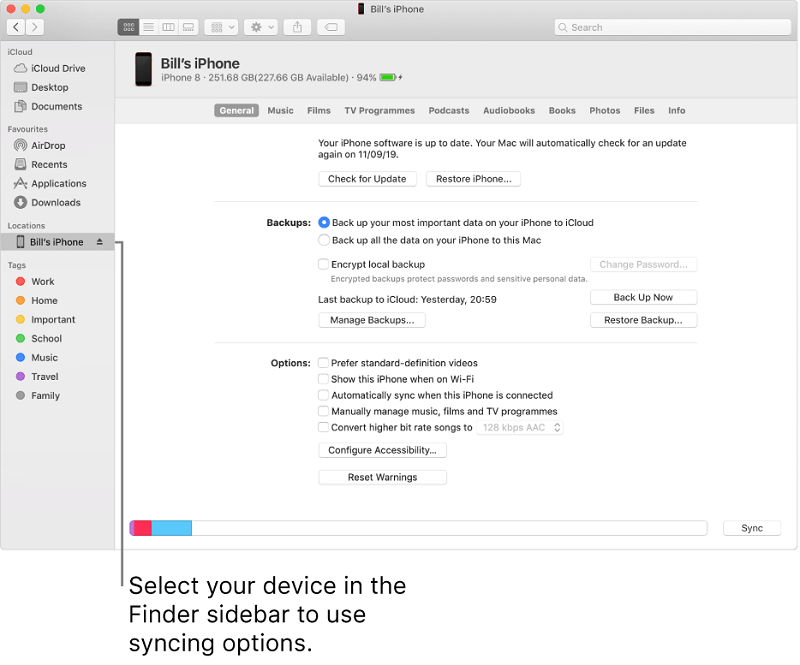
Task: Click Check for Update button
Action: click(x=367, y=179)
